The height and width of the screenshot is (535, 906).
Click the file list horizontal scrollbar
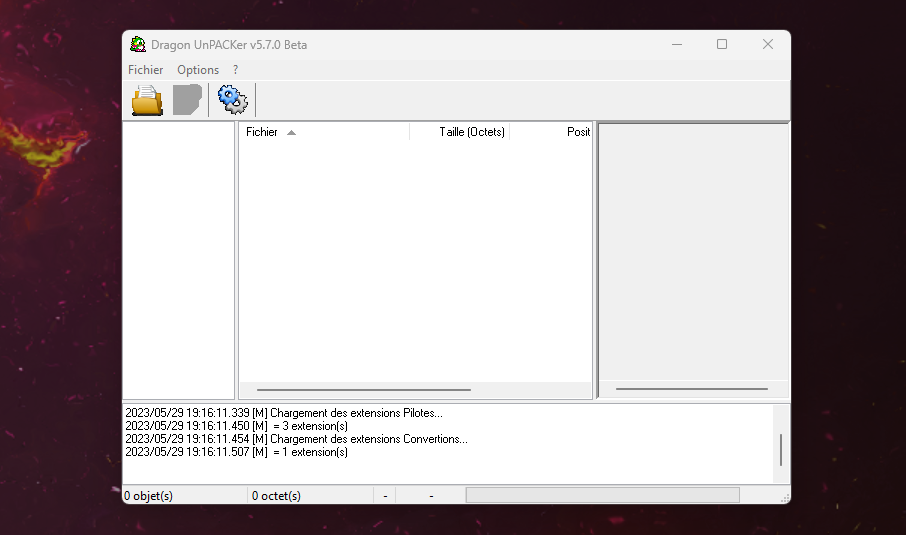pyautogui.click(x=364, y=389)
